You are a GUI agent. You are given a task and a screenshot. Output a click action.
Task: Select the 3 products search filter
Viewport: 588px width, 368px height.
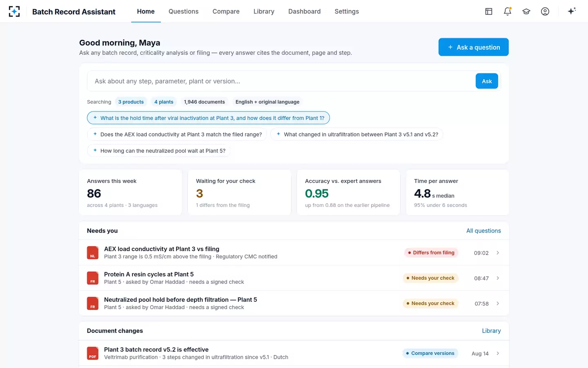coord(131,102)
